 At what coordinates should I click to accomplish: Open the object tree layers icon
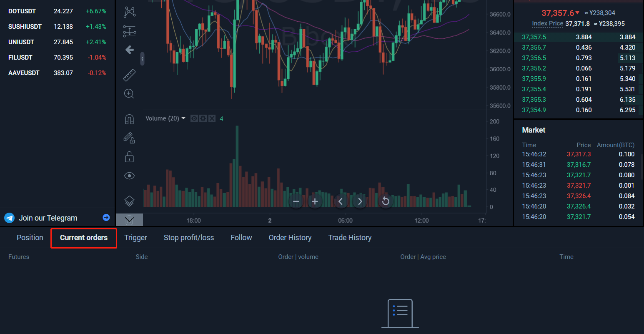coord(129,201)
